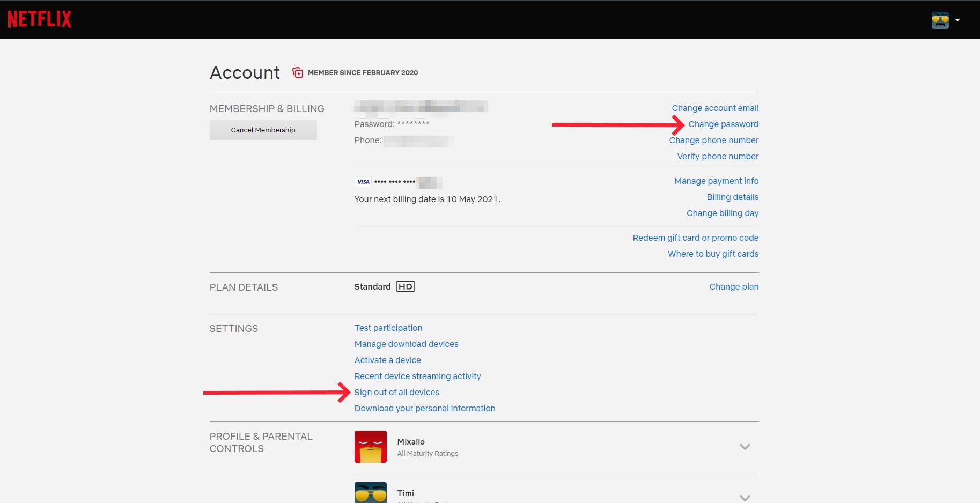
Task: Select Timi's sunglasses profile avatar
Action: [370, 492]
